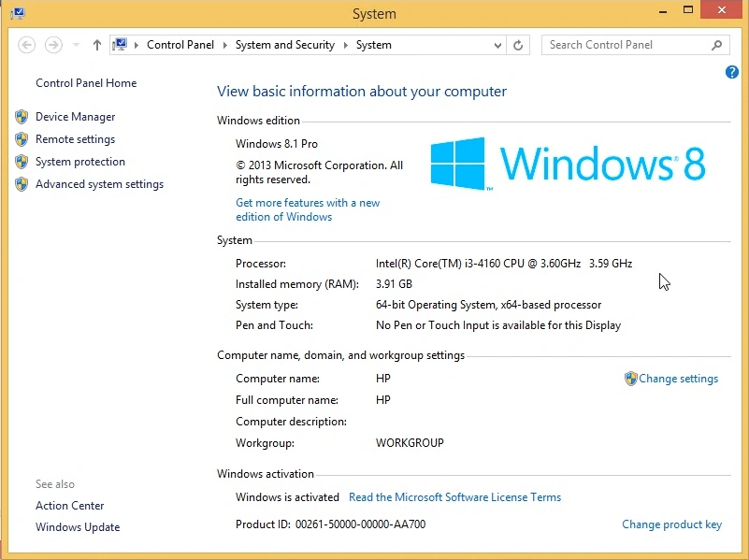
Task: Click the up one level arrow
Action: pos(96,45)
